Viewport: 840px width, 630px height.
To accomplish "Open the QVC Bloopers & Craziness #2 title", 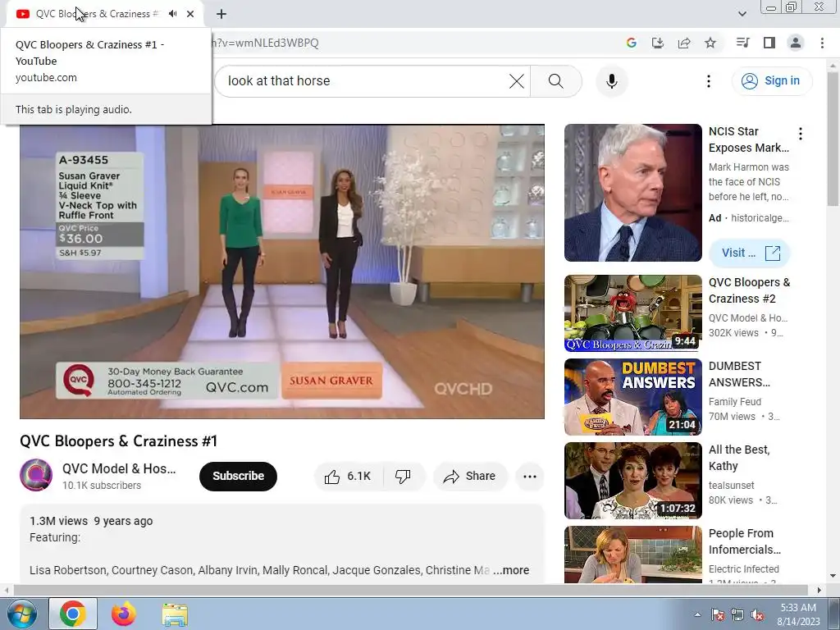I will pyautogui.click(x=749, y=290).
